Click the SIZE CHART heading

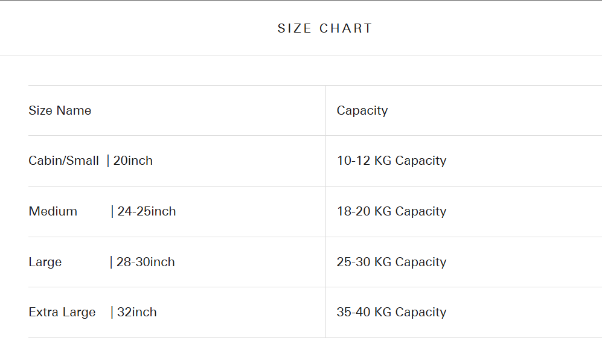click(325, 28)
